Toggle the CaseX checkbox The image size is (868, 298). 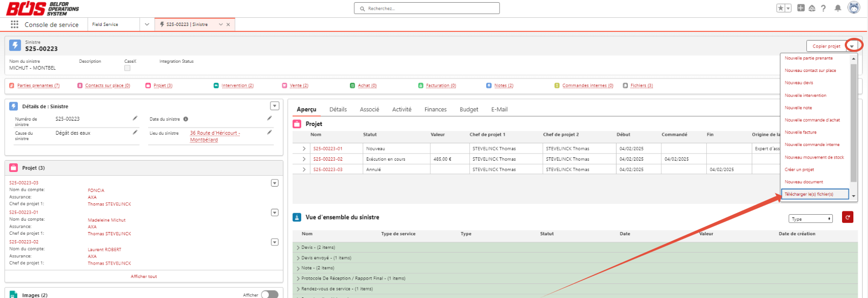point(127,68)
